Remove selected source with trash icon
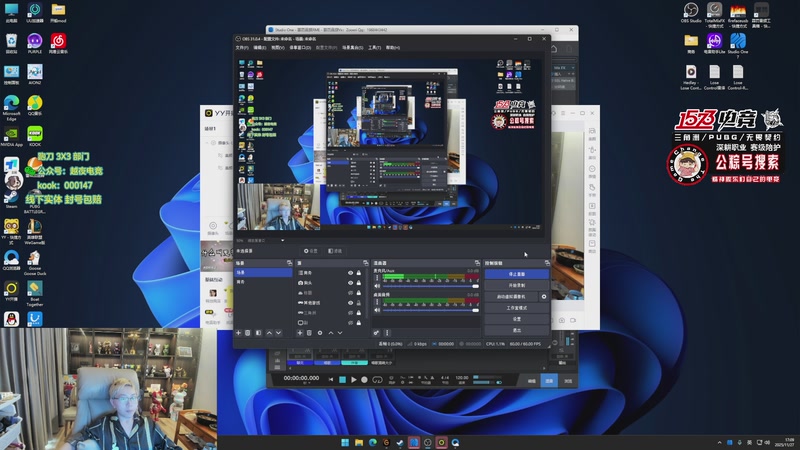The height and width of the screenshot is (450, 800). click(x=309, y=333)
